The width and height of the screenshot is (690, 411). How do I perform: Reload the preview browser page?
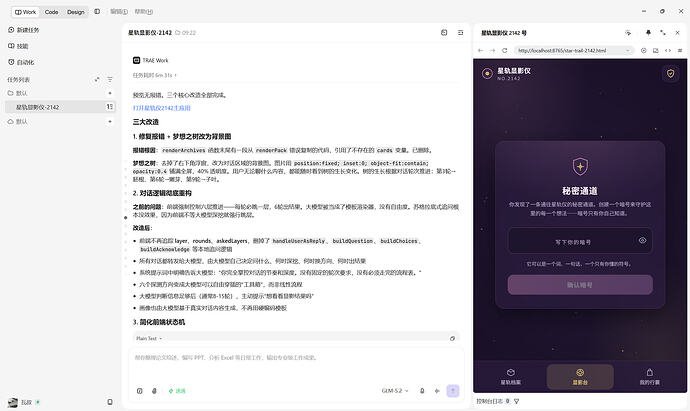point(505,51)
